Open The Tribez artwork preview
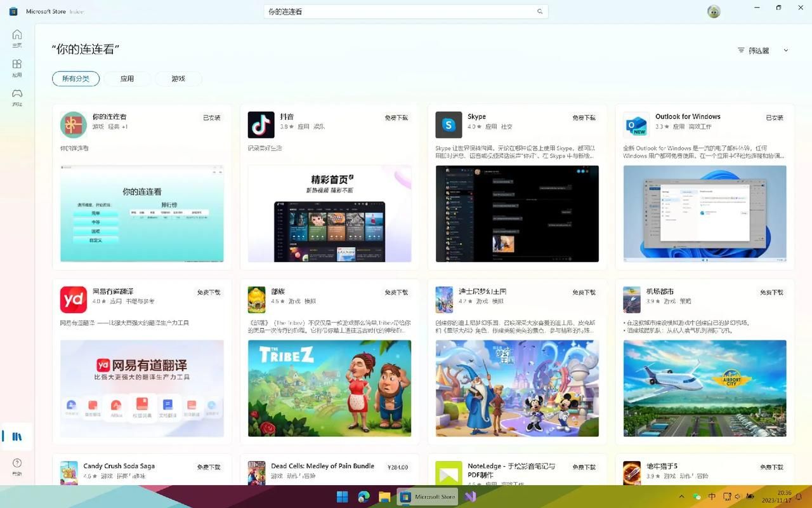The height and width of the screenshot is (508, 812). click(330, 389)
